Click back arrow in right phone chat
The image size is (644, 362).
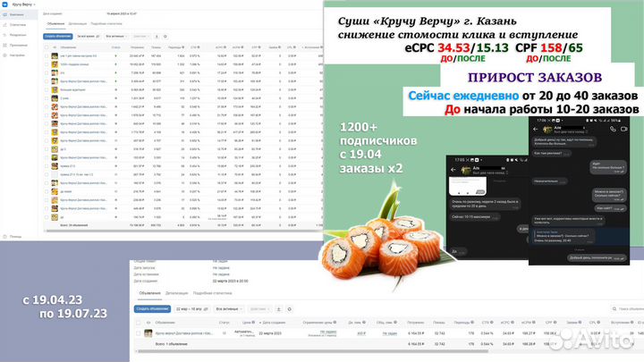pos(535,129)
